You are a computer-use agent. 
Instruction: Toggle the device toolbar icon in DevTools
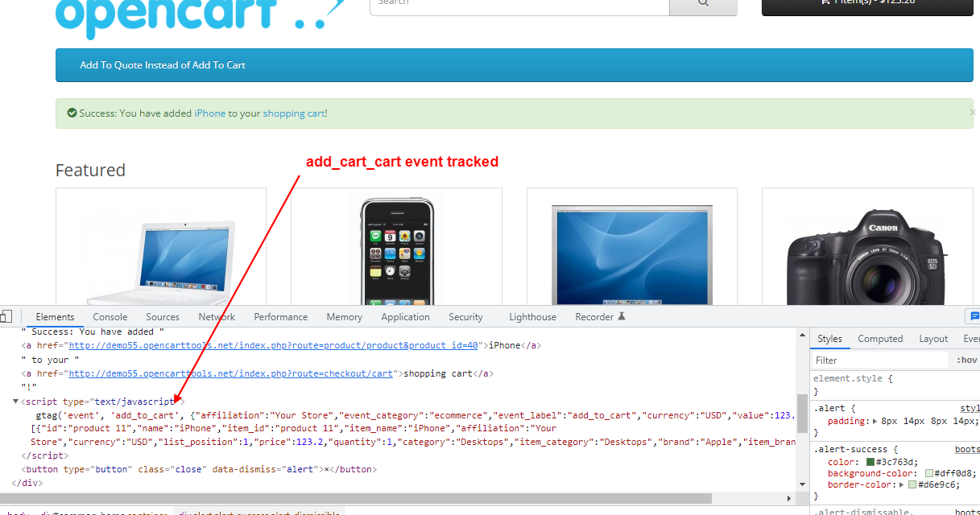pos(6,316)
